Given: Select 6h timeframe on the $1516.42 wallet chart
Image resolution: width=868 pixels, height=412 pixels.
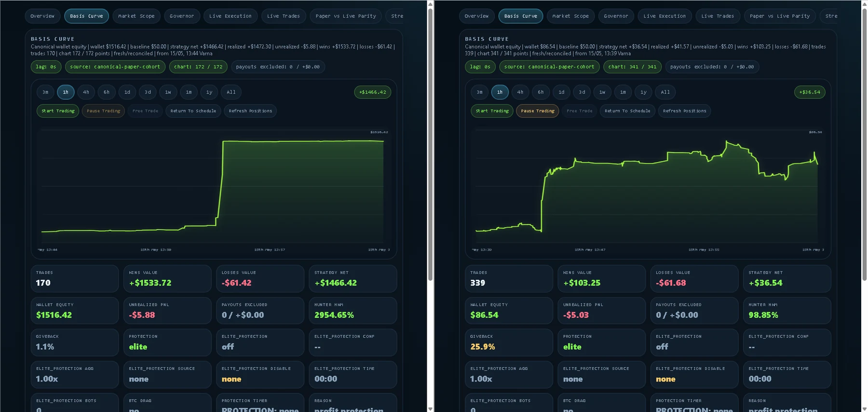Looking at the screenshot, I should click(107, 92).
